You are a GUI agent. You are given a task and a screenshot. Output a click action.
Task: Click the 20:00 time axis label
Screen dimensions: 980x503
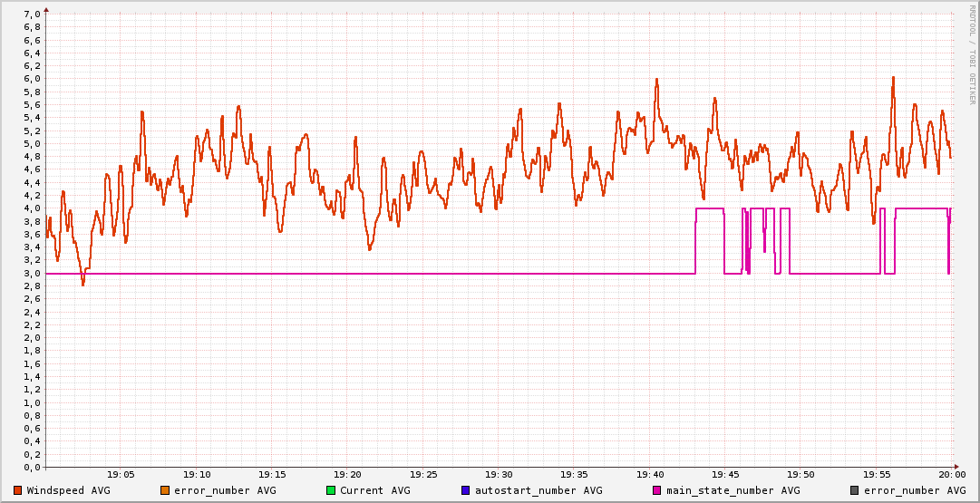pos(951,474)
